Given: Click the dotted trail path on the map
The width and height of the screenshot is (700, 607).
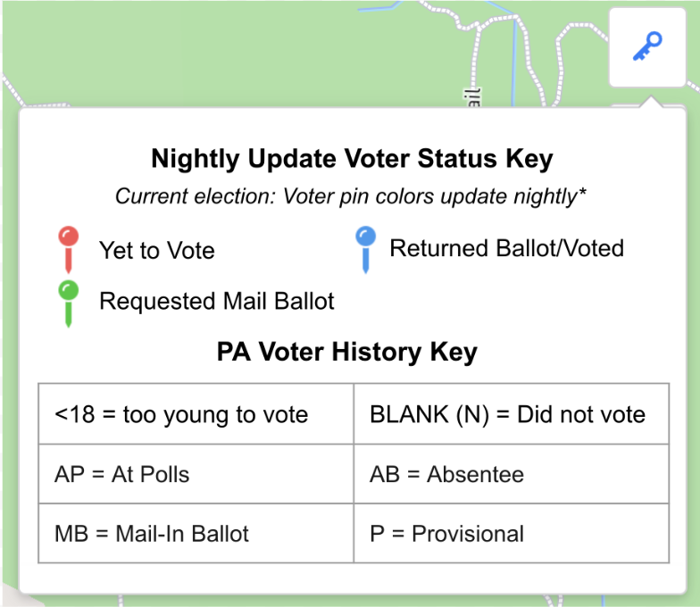Looking at the screenshot, I should [x=475, y=58].
